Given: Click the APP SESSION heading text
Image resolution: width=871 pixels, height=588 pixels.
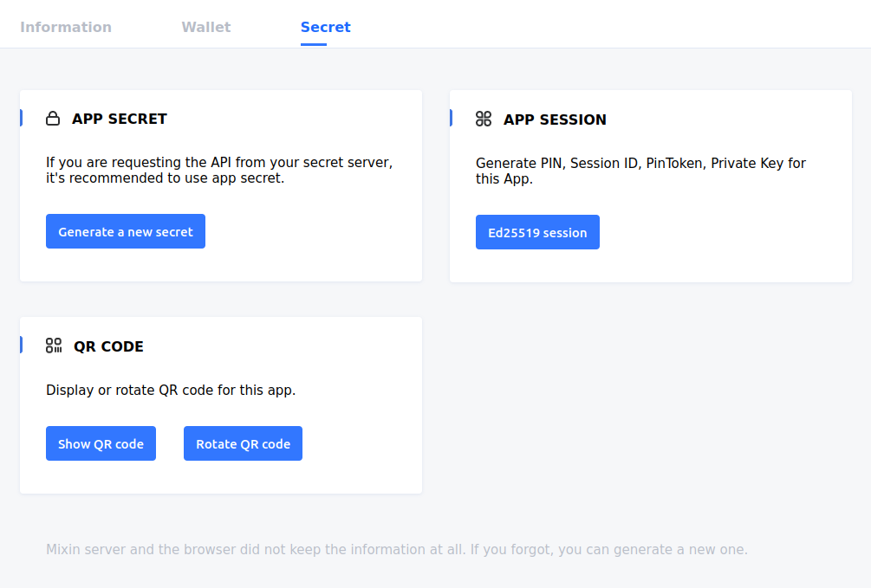Looking at the screenshot, I should [x=555, y=120].
